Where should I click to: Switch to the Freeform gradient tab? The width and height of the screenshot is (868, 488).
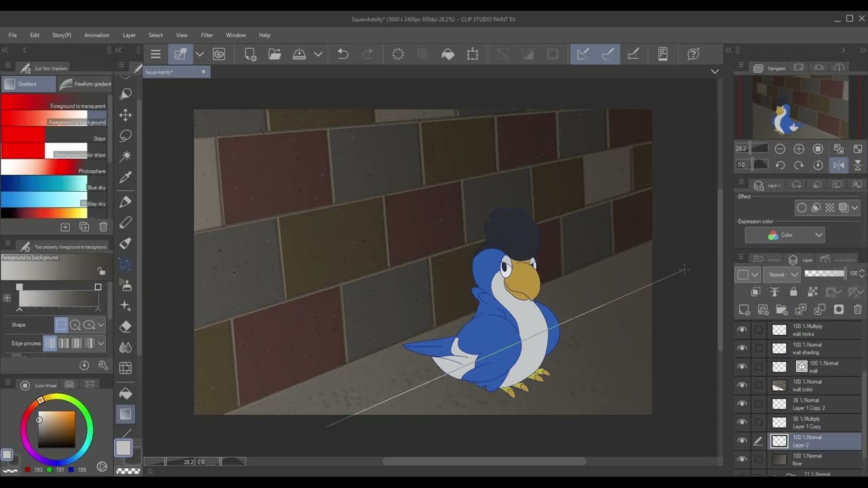85,84
